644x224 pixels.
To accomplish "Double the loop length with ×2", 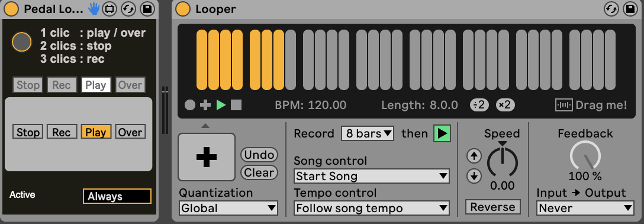I will point(505,105).
